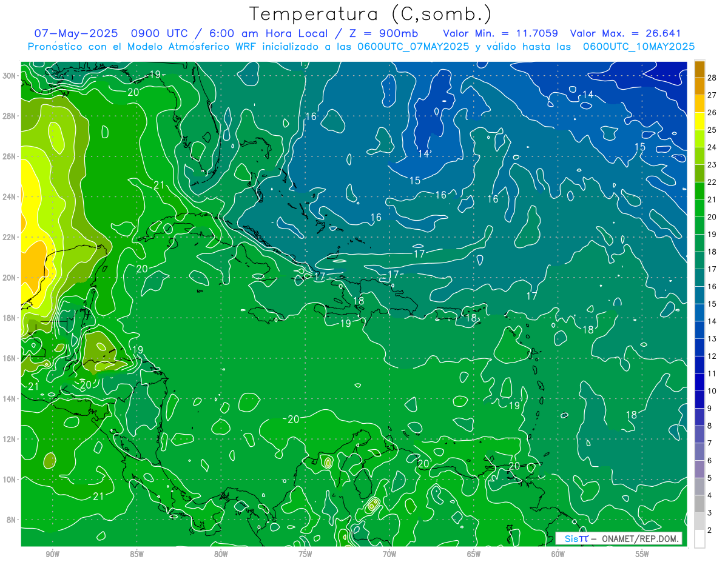Click the "Valor Min. = 11.7059" value

[x=501, y=33]
